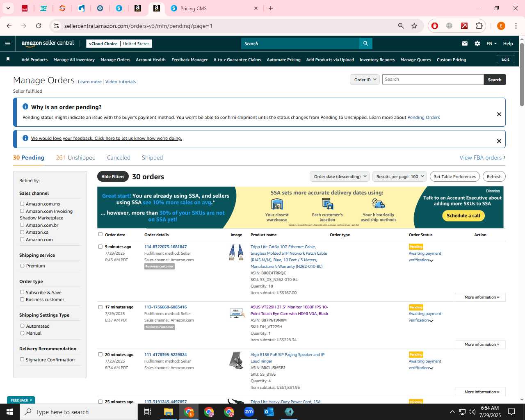Viewport: 525px width, 420px height.
Task: Switch to the 261 Unshipped tab
Action: click(75, 157)
